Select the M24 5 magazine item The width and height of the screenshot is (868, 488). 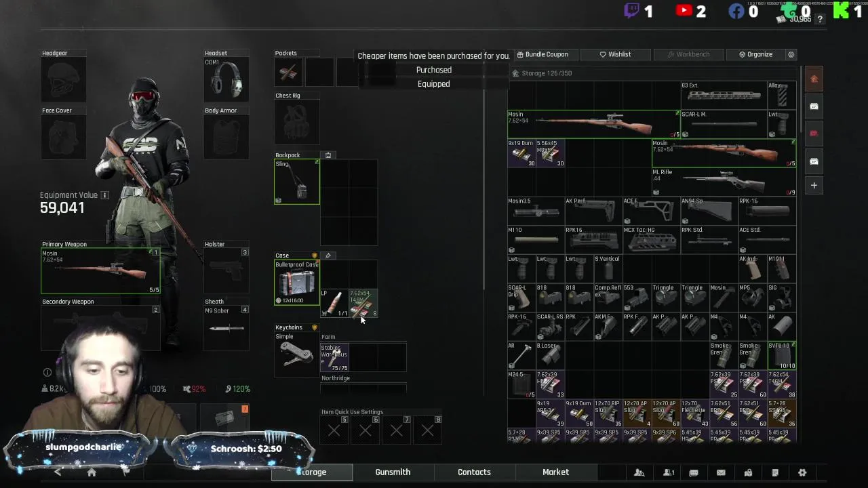(521, 384)
